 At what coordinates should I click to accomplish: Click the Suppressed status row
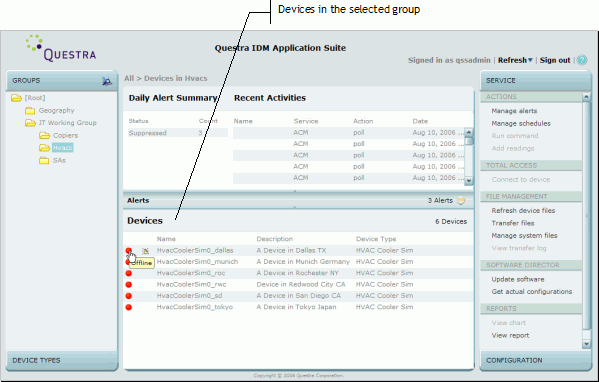(178, 133)
